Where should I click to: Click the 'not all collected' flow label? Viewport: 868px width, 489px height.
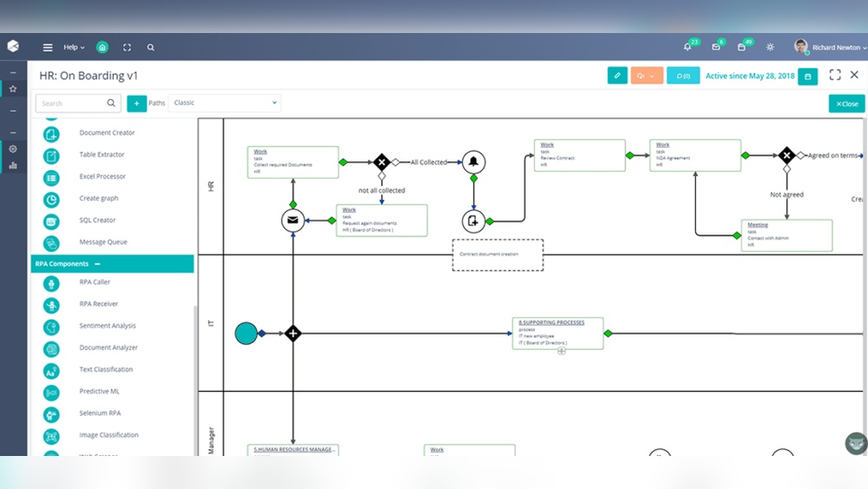pos(381,190)
